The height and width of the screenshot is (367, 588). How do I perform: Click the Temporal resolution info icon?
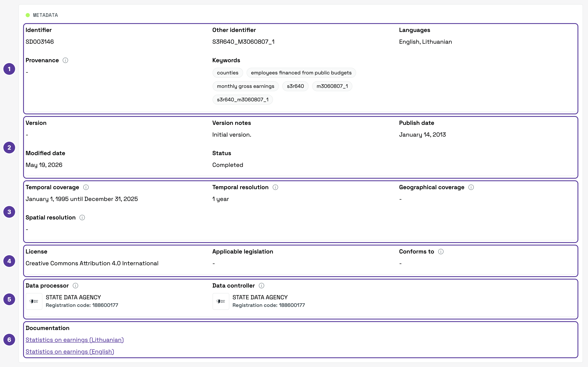point(275,187)
